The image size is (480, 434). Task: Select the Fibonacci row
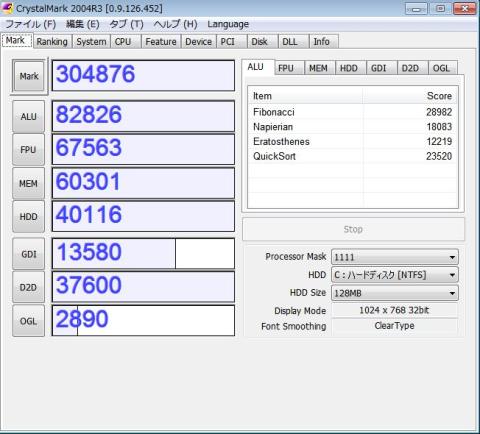pyautogui.click(x=353, y=112)
